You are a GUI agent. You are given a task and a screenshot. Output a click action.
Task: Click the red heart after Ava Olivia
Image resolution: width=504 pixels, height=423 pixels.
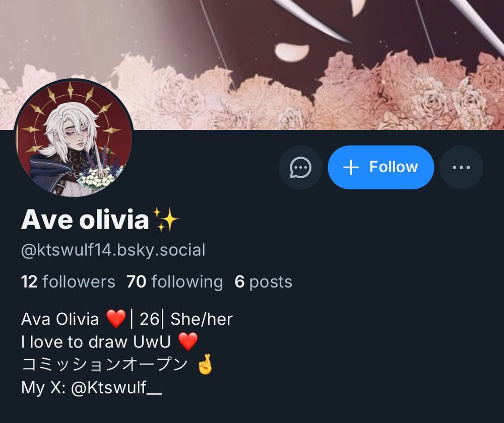click(116, 319)
